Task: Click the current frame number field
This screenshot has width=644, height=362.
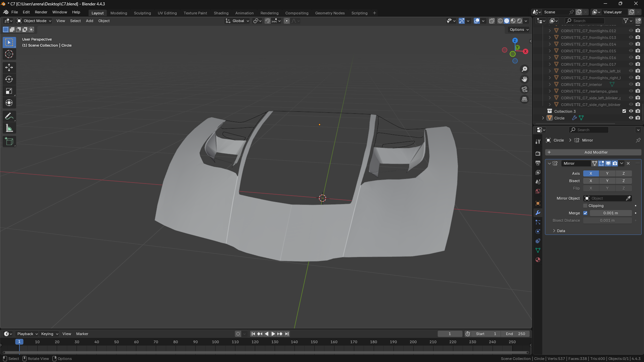Action: coord(450,334)
